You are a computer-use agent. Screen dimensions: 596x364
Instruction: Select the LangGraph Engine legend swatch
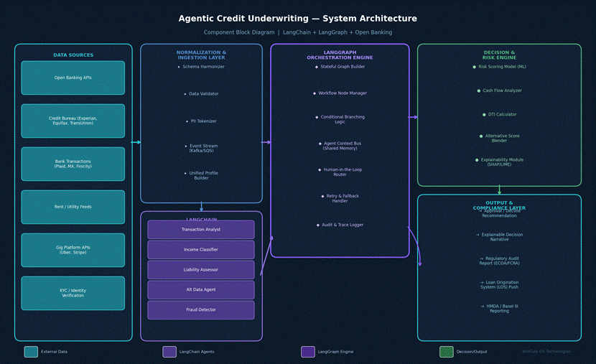click(x=308, y=352)
